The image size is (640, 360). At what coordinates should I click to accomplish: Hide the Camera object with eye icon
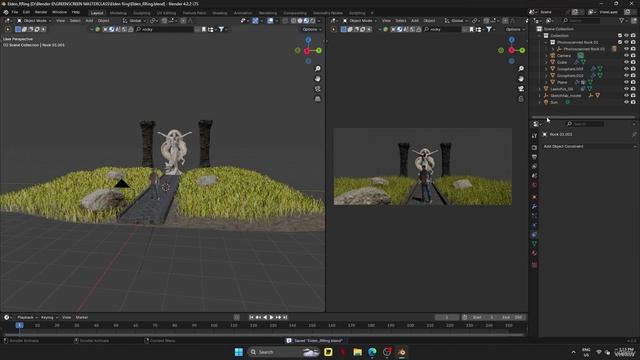626,56
